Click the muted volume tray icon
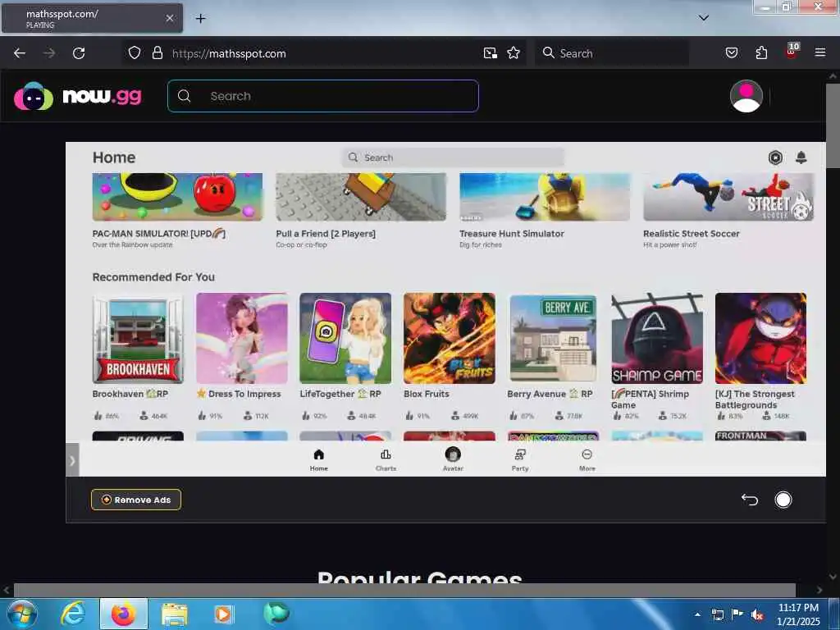Screen dimensions: 840x630 coord(757,615)
